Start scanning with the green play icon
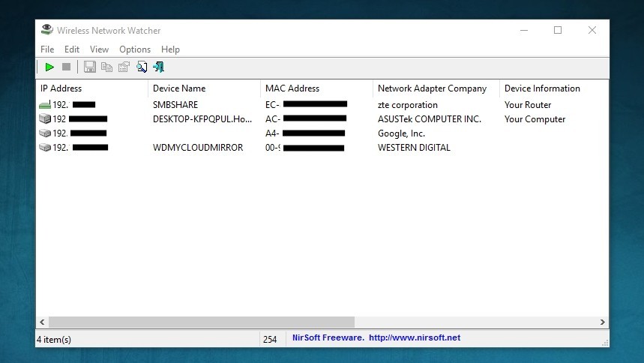Image resolution: width=644 pixels, height=363 pixels. [x=49, y=67]
